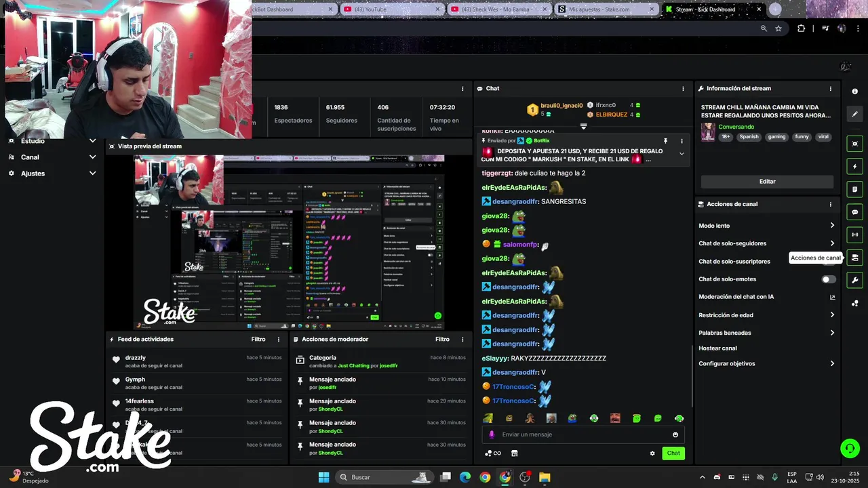The image size is (868, 488).
Task: Click the lightning bolt sidebar icon
Action: coord(855,167)
